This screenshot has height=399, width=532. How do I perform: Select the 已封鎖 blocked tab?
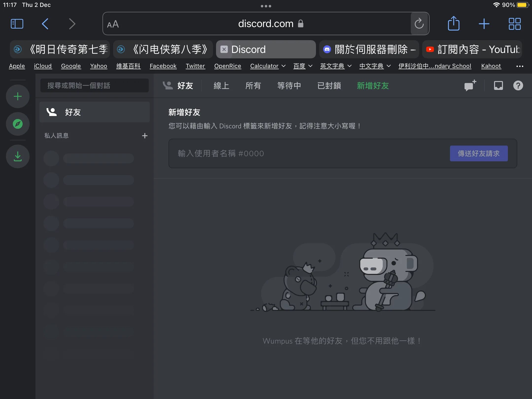pyautogui.click(x=329, y=86)
